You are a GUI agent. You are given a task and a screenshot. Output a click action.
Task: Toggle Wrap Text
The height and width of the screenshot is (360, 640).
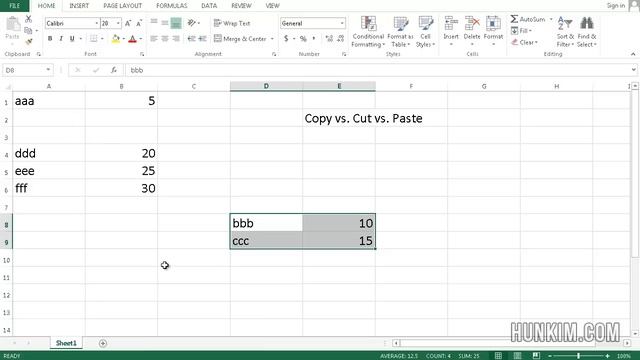(232, 23)
